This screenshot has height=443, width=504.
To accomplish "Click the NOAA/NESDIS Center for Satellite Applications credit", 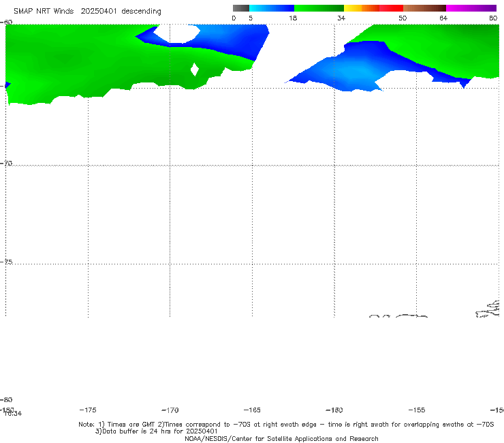I will coord(281,439).
